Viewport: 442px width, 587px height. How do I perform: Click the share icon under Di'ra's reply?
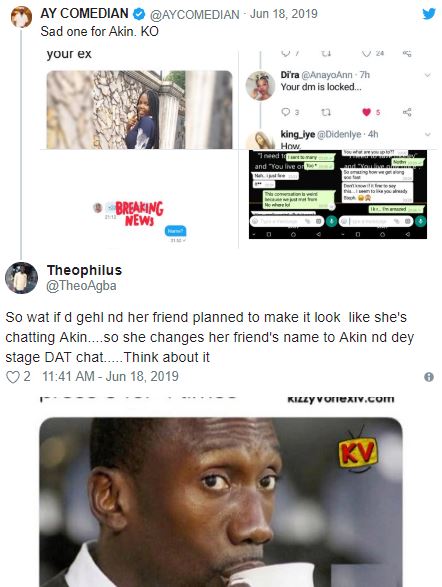pos(407,112)
